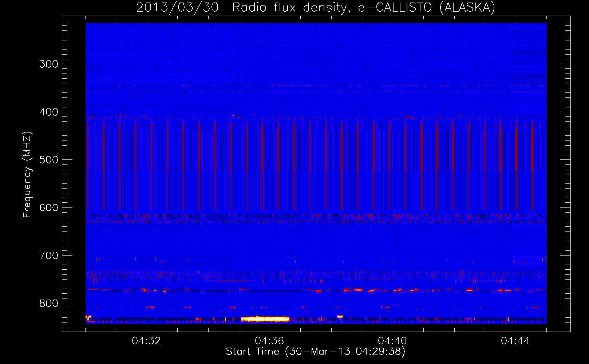Click the plot title '2013/03/30 Radio flux density'
Viewport: 589px width, 364px height.
316,7
